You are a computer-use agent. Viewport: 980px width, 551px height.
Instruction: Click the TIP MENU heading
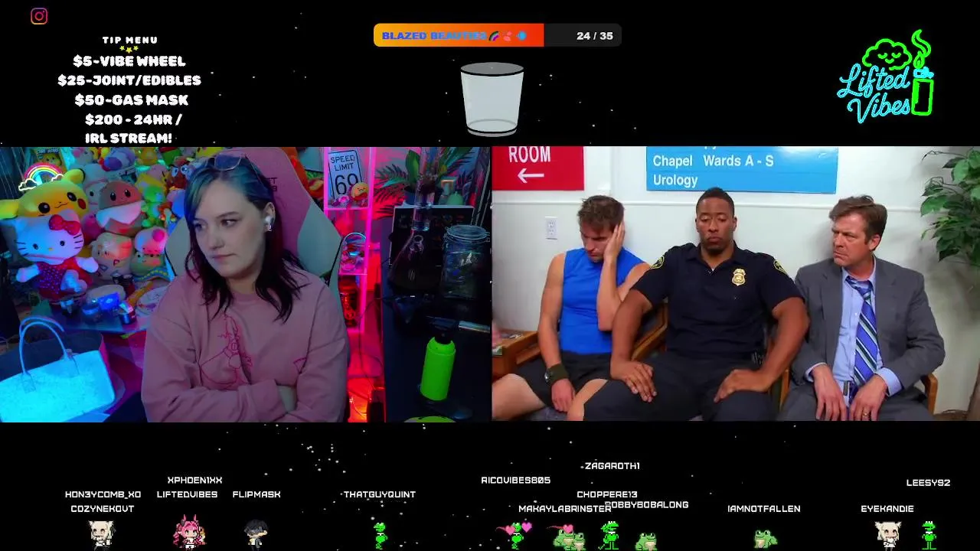(130, 41)
